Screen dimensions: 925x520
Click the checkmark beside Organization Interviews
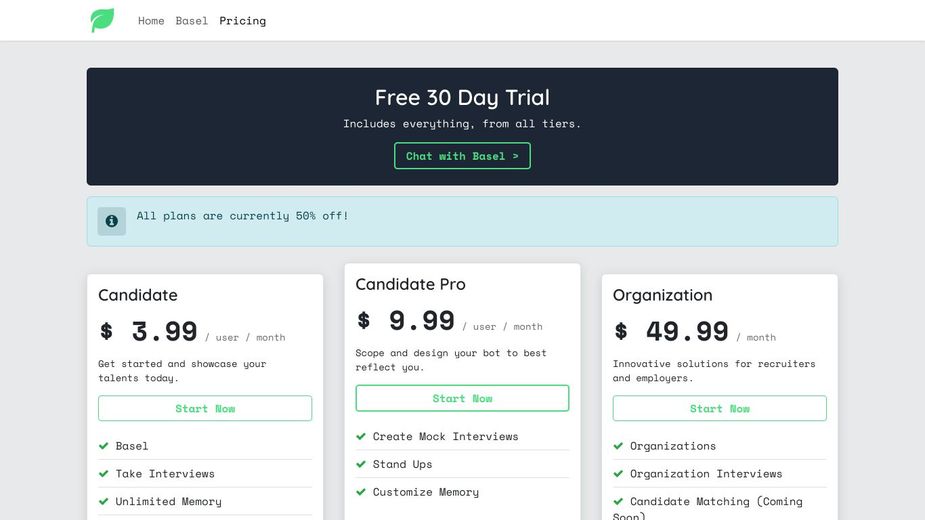pos(619,474)
